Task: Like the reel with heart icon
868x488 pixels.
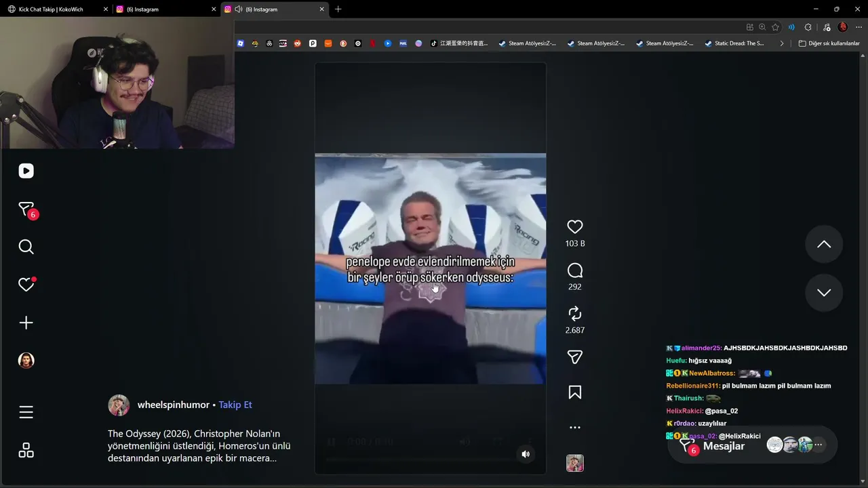Action: [x=575, y=227]
